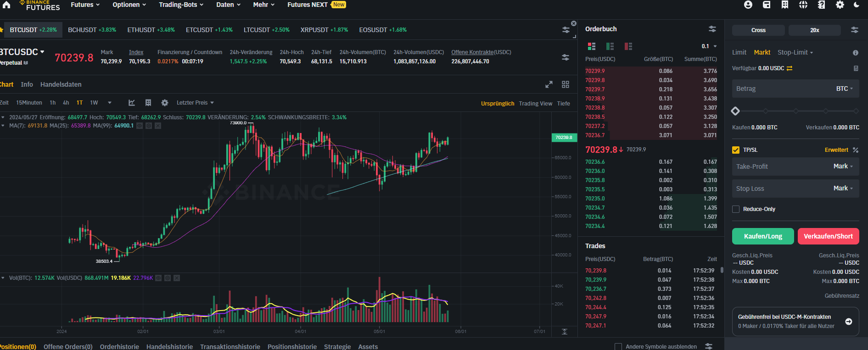The width and height of the screenshot is (868, 350).
Task: Check Andere Symbole ausblenden
Action: tap(618, 347)
